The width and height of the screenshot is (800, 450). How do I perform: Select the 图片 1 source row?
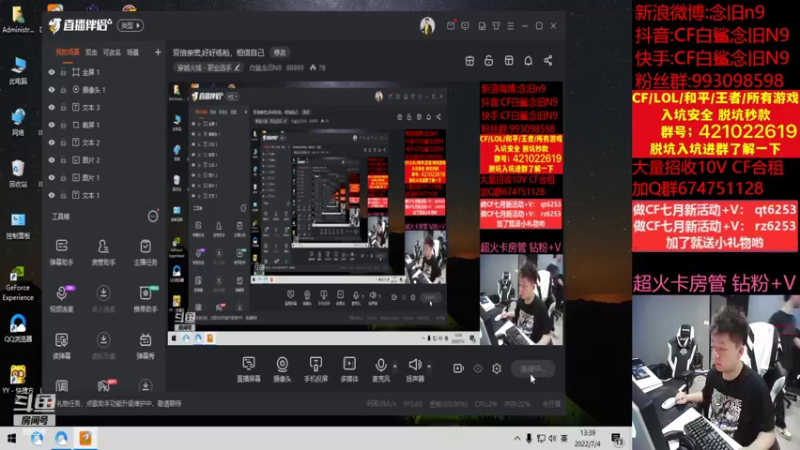point(104,178)
